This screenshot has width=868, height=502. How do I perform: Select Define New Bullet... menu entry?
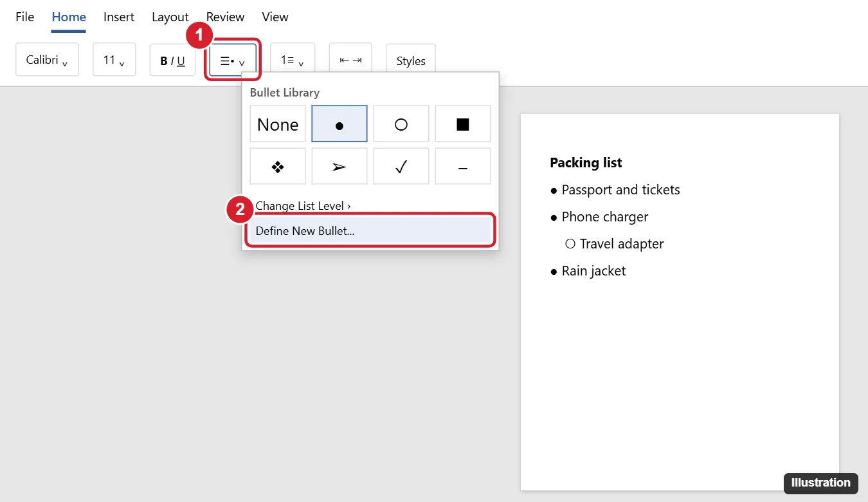tap(370, 230)
